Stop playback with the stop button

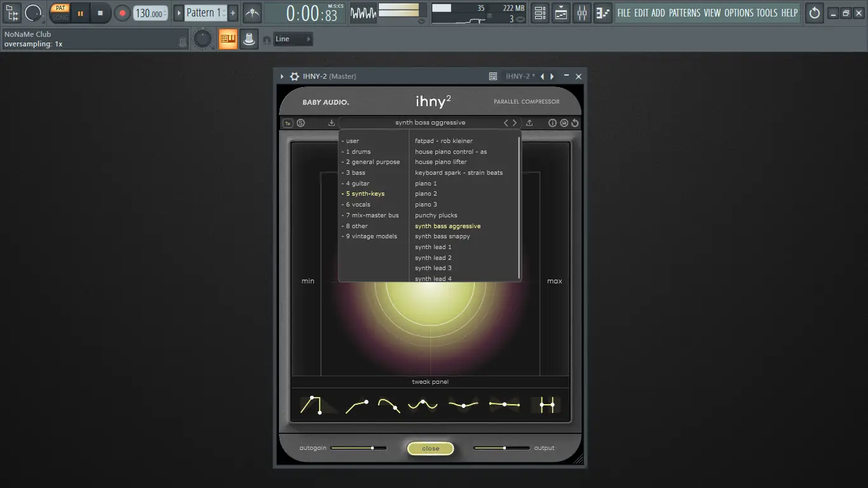point(100,13)
